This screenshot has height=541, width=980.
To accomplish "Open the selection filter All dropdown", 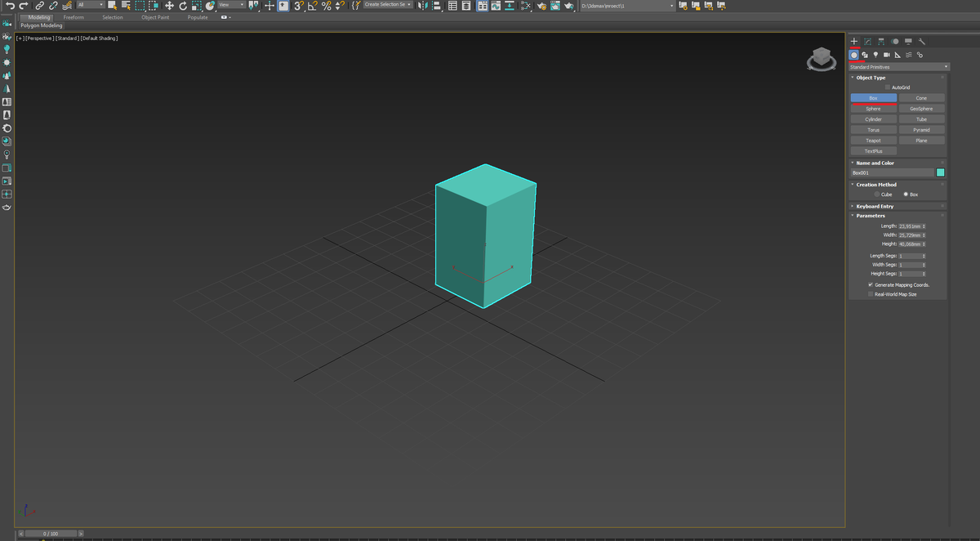I will point(90,5).
